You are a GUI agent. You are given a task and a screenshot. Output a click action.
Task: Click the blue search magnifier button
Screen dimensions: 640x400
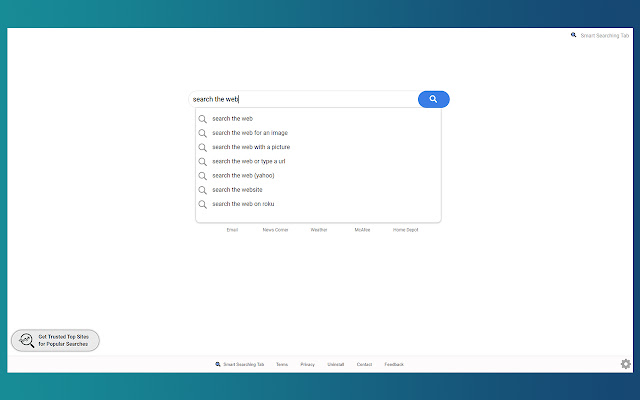[433, 99]
